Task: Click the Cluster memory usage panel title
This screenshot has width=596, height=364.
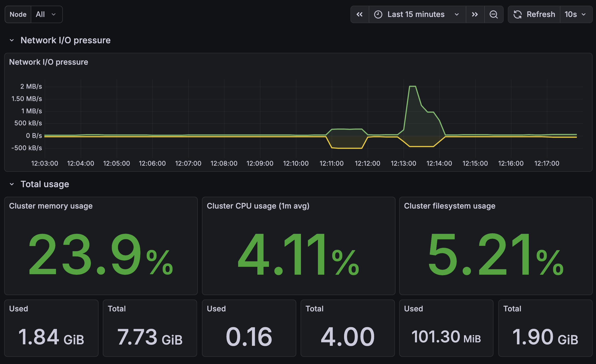Action: (51, 206)
